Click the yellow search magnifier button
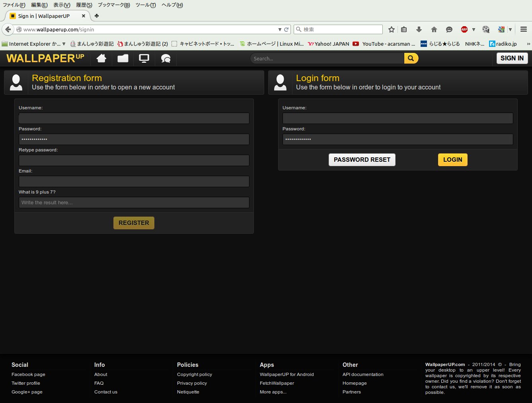Viewport: 532px width, 403px height. click(x=411, y=58)
